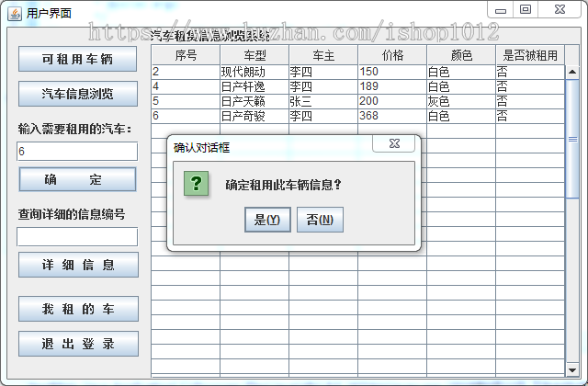Screen dimensions: 588x386
Task: Click the Java icon in title bar
Action: 15,14
